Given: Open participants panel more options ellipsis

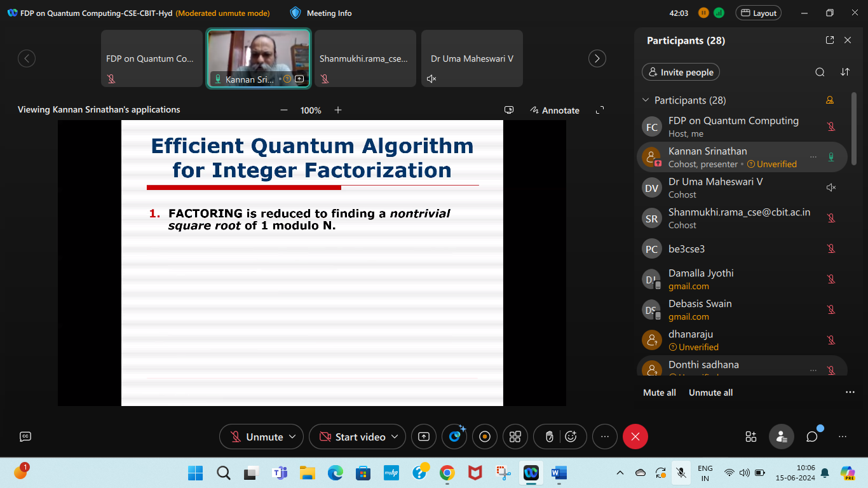Looking at the screenshot, I should (x=850, y=393).
